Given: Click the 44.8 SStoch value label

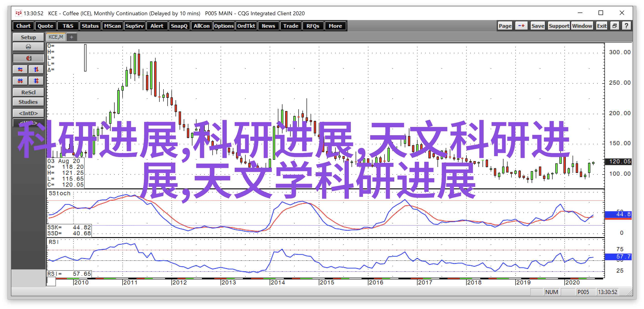Looking at the screenshot, I should pyautogui.click(x=618, y=214).
